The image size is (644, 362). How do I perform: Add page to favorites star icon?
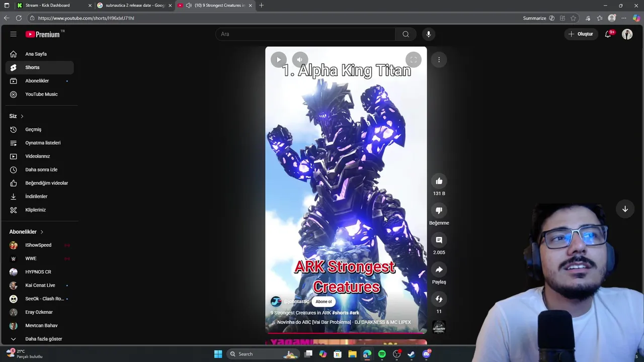click(x=574, y=18)
